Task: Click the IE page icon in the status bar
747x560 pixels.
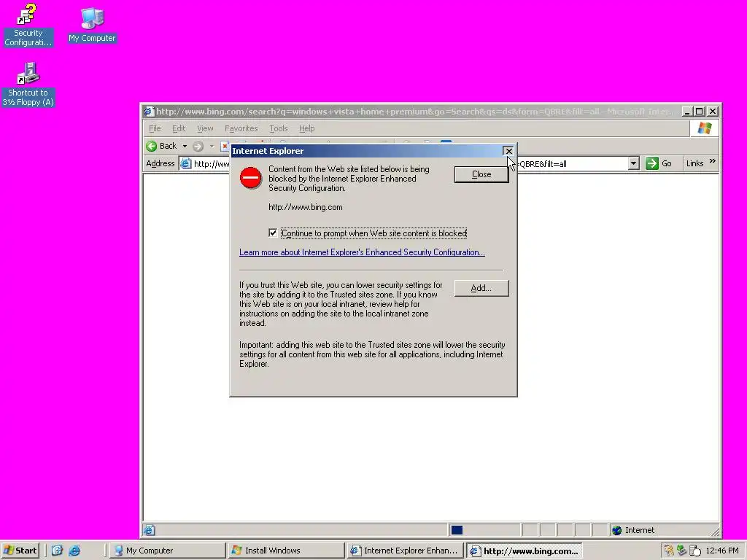Action: tap(149, 530)
